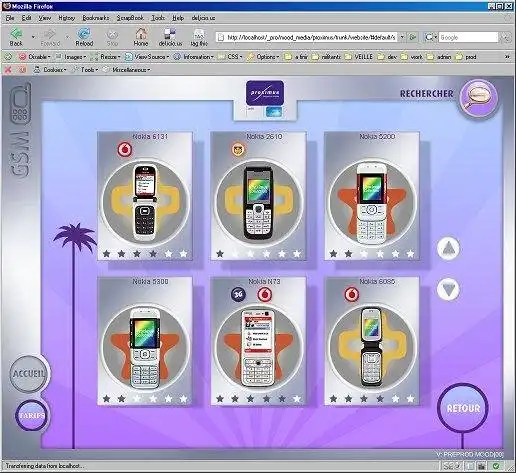Viewport: 516px width, 473px height.
Task: Expand the Options dropdown
Action: (263, 57)
